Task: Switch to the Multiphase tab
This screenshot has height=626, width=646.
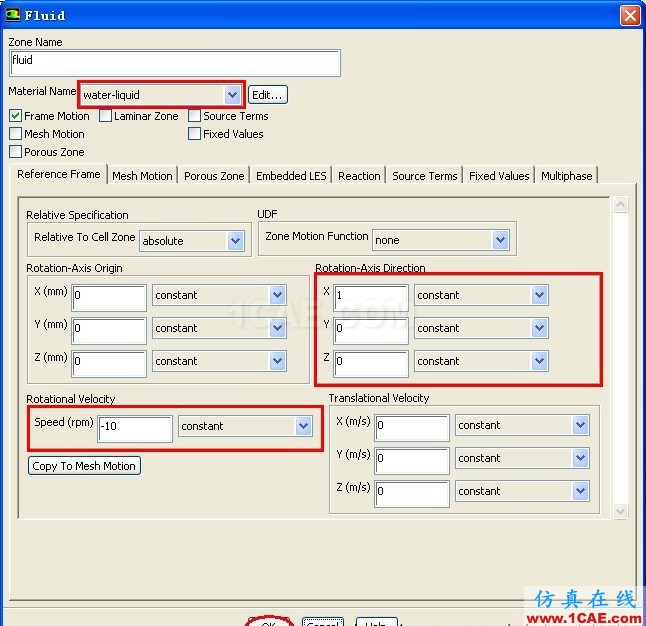Action: pyautogui.click(x=566, y=176)
